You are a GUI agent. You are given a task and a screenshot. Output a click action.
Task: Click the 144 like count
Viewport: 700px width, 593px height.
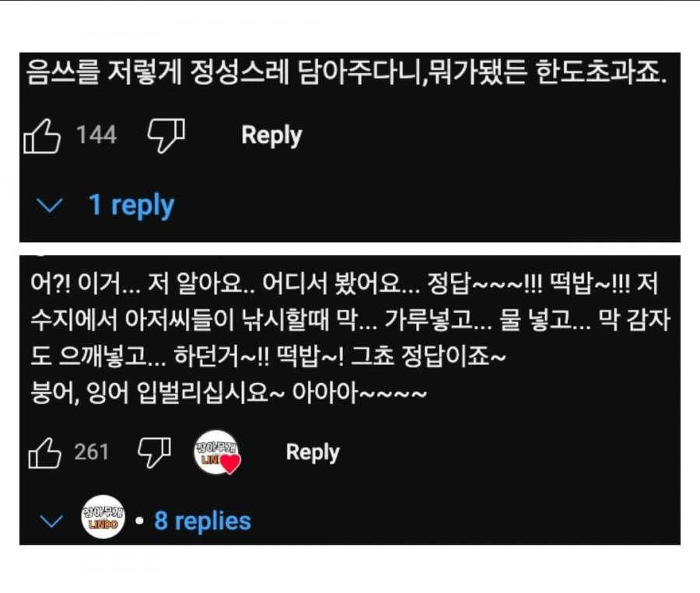96,136
